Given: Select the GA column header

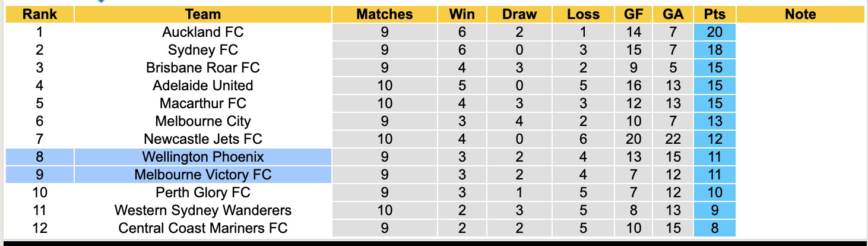Looking at the screenshot, I should 673,14.
